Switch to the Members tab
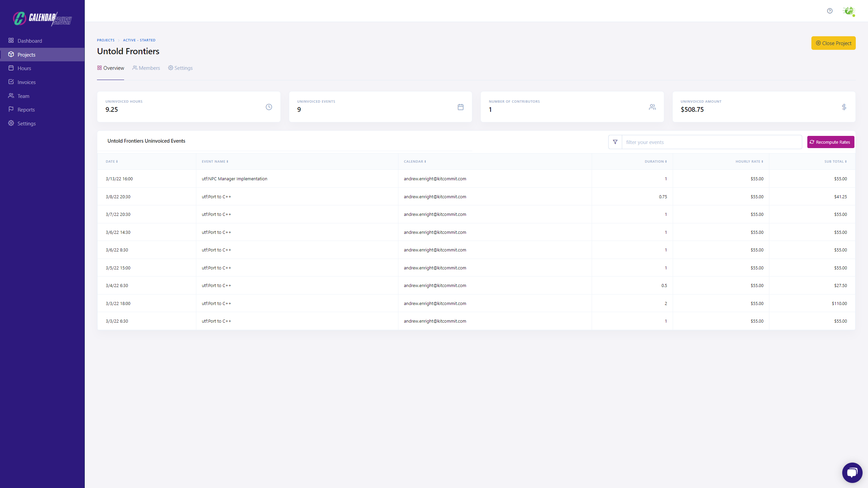The width and height of the screenshot is (868, 488). (x=146, y=68)
